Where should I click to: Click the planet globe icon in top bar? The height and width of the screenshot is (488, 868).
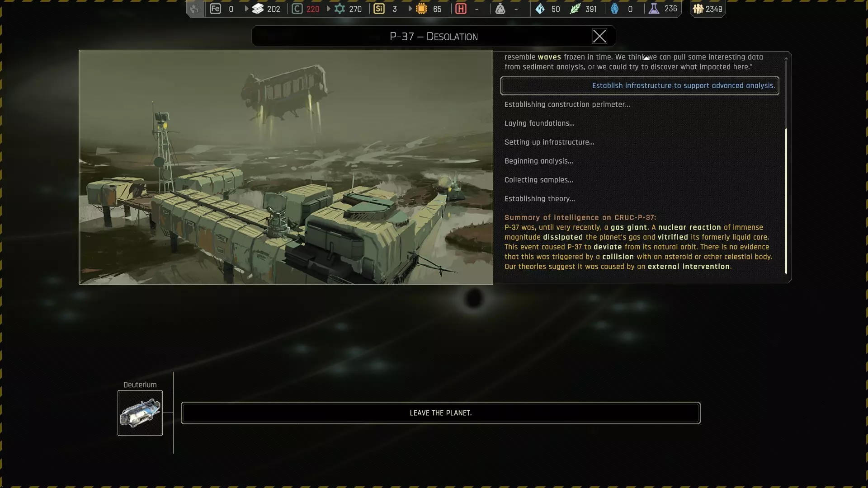pos(194,9)
